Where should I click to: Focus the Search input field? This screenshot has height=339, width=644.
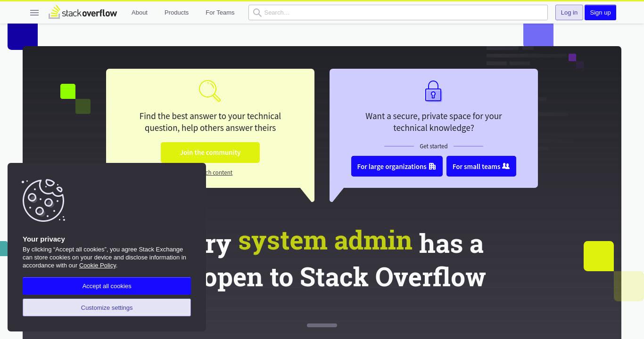pos(398,13)
